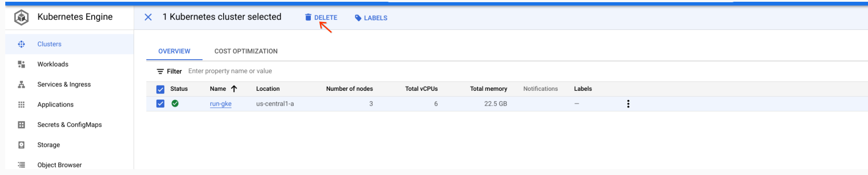Click the Kubernetes Engine hexagon logo
This screenshot has width=868, height=175.
tap(21, 18)
